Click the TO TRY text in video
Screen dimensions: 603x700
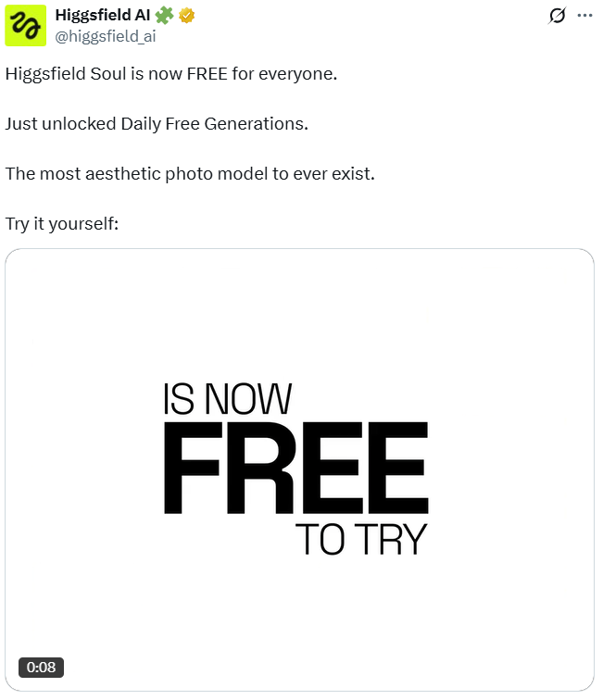point(361,539)
